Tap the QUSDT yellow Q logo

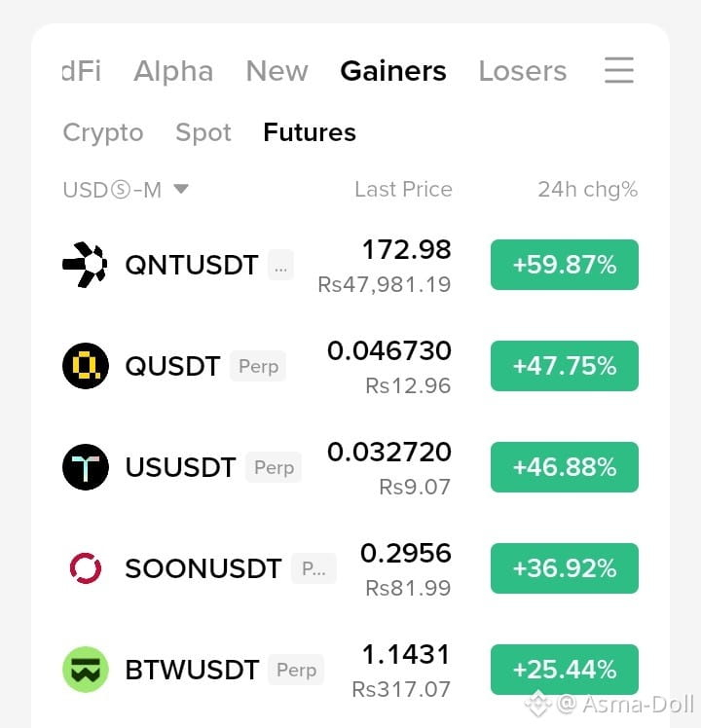(x=86, y=366)
